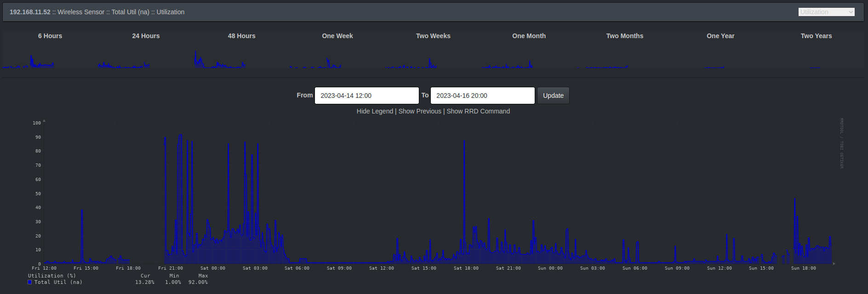Click the Show RRD Command link
868x294 pixels.
point(478,111)
